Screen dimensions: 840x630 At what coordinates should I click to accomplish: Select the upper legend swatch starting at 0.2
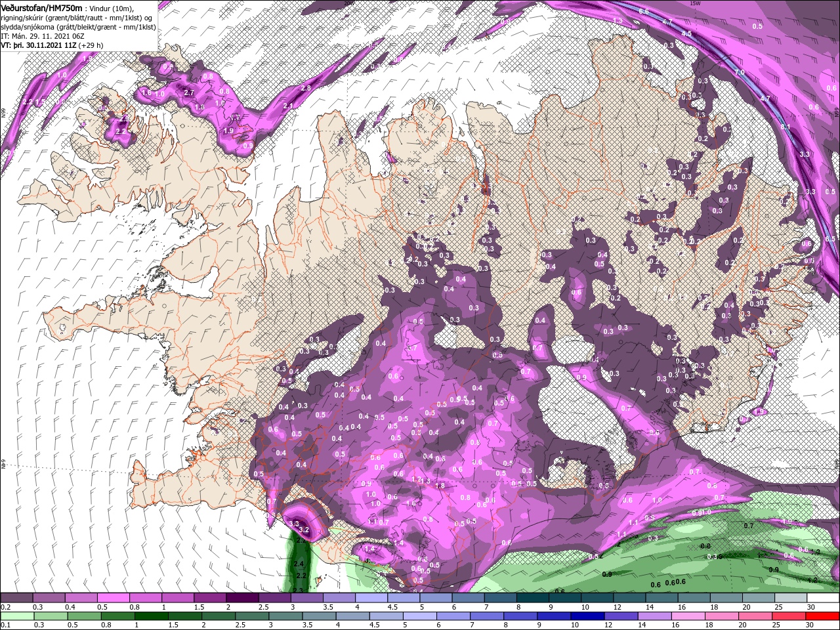point(16,598)
